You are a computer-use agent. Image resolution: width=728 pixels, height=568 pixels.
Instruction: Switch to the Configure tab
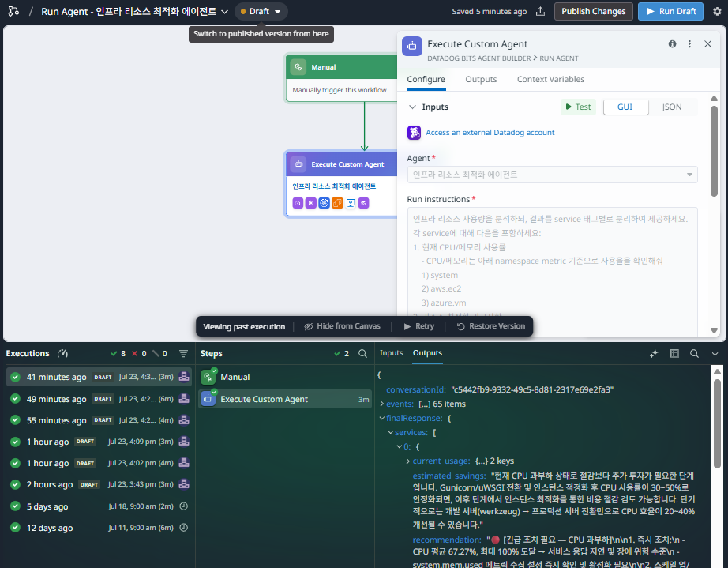tap(426, 80)
